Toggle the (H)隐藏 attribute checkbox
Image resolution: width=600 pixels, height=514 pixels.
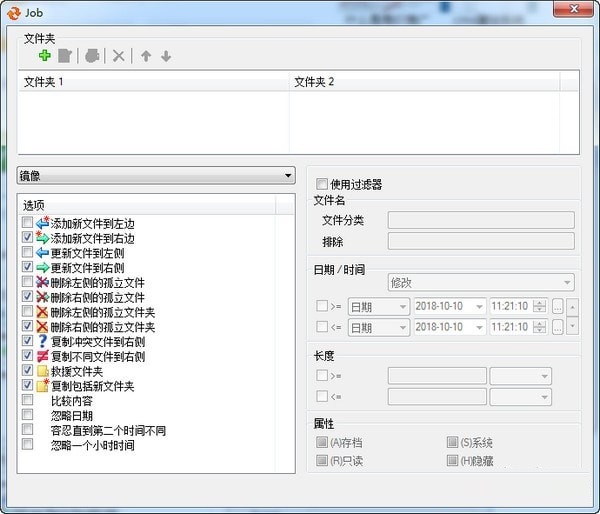452,460
